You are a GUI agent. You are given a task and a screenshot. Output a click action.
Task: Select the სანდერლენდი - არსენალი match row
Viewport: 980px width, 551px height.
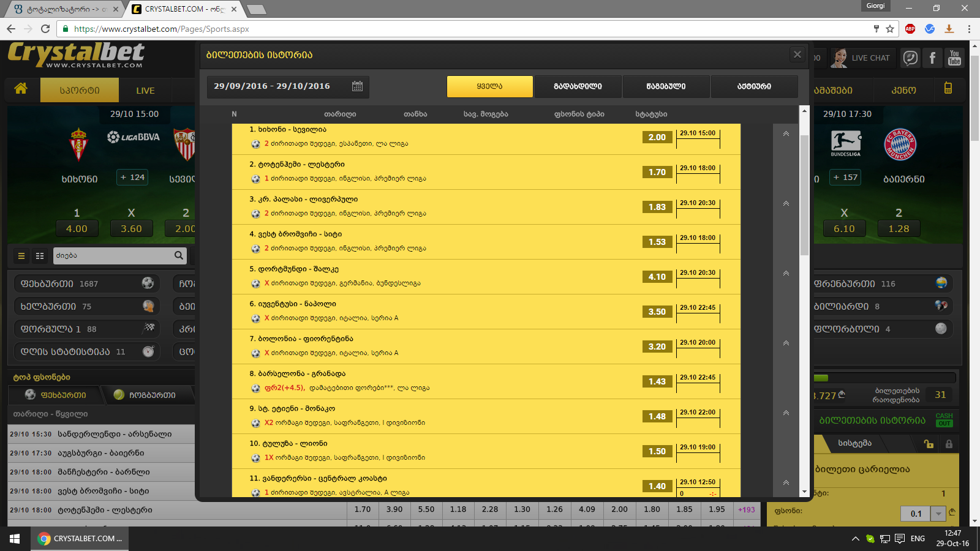point(101,434)
